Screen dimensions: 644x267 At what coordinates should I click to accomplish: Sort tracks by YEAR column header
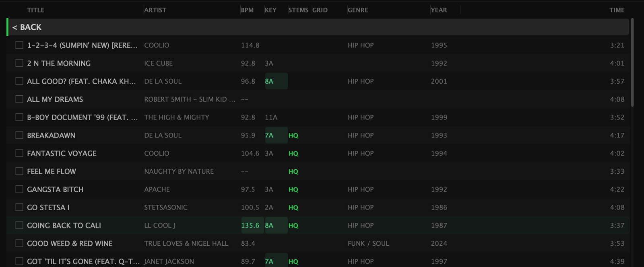(439, 10)
